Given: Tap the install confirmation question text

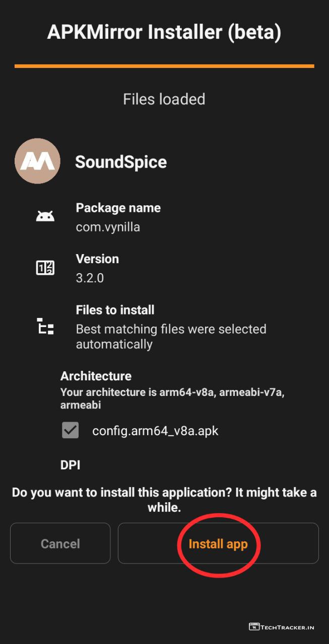Looking at the screenshot, I should coord(164,500).
